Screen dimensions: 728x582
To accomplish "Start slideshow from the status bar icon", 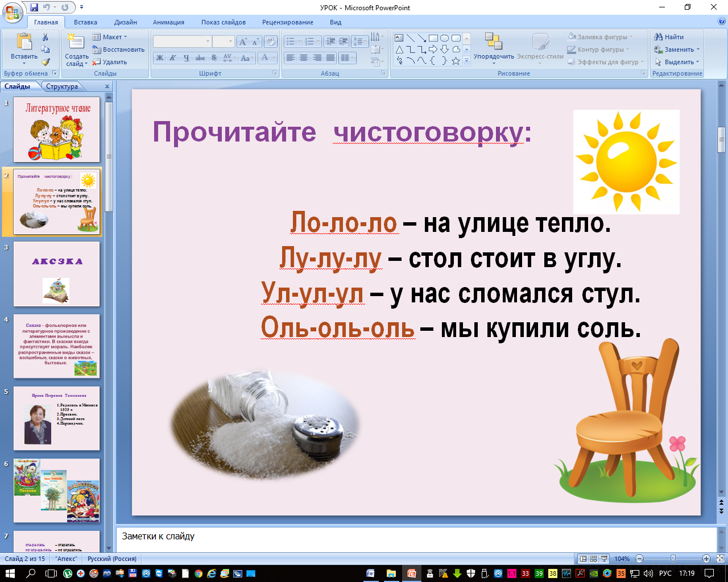I will click(604, 559).
